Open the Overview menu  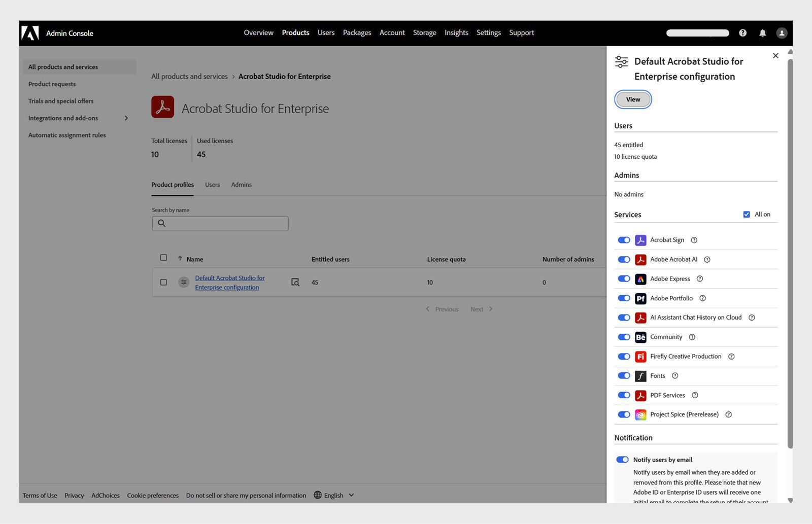pyautogui.click(x=258, y=32)
